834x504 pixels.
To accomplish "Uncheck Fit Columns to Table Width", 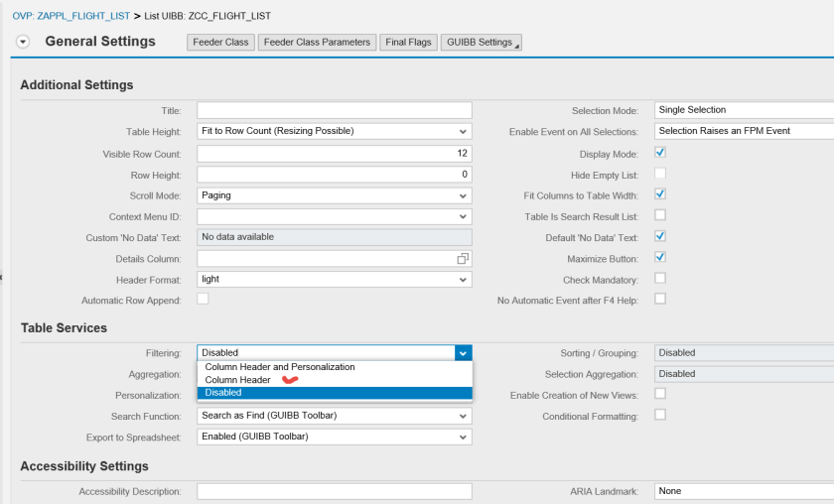I will pyautogui.click(x=660, y=194).
